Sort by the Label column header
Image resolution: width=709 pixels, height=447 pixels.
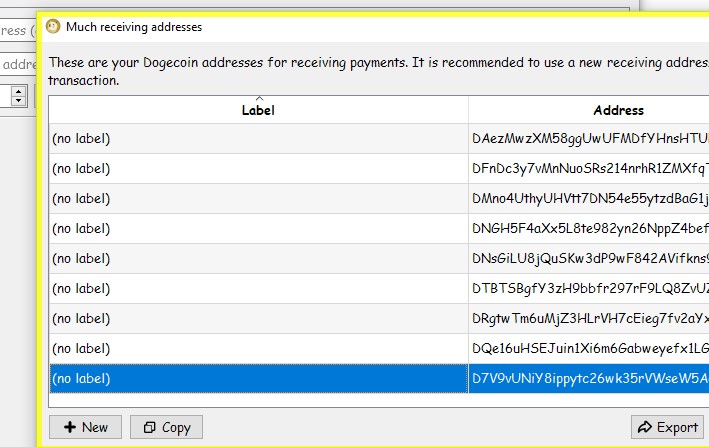click(258, 110)
